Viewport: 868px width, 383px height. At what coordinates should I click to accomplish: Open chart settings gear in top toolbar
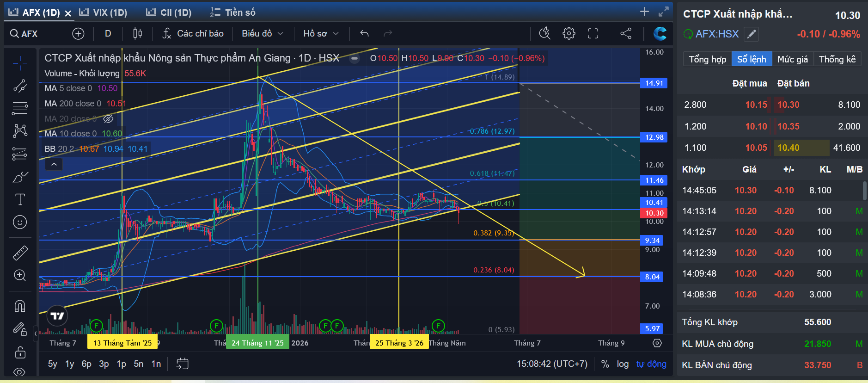point(569,33)
